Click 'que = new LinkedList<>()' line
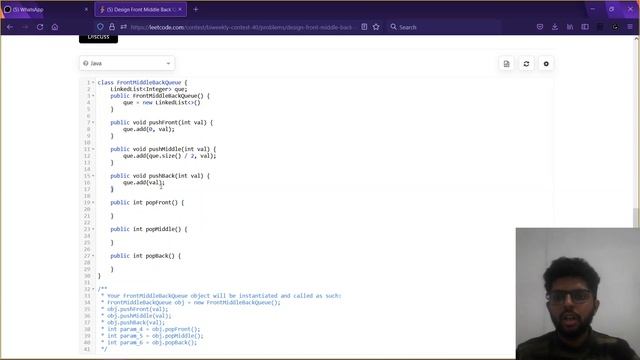640x360 pixels. (x=162, y=102)
